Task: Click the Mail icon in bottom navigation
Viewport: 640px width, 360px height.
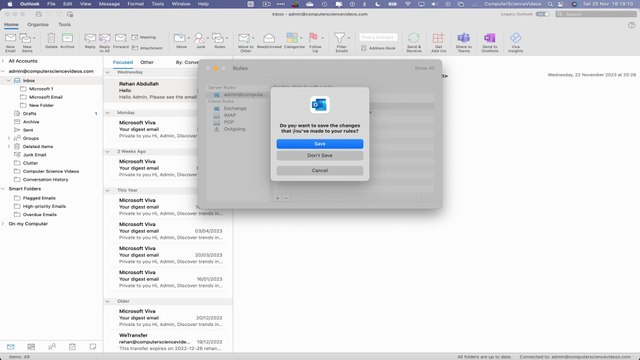Action: 11,347
